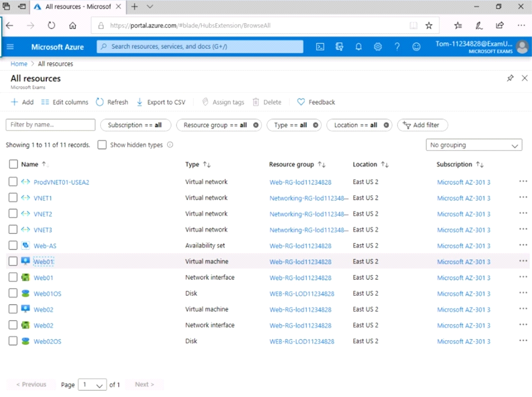Screen dimensions: 532x397
Task: Open more options for Web02OS row
Action: click(523, 341)
